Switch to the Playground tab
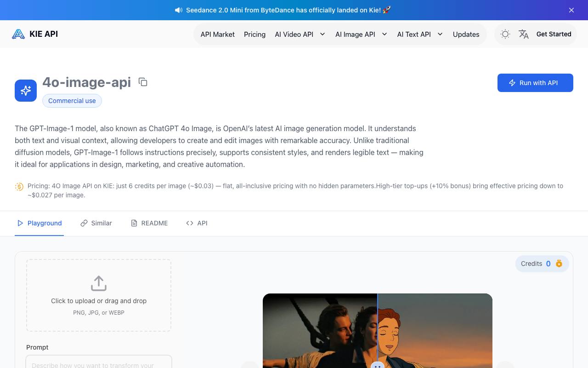This screenshot has width=588, height=368. [x=40, y=223]
